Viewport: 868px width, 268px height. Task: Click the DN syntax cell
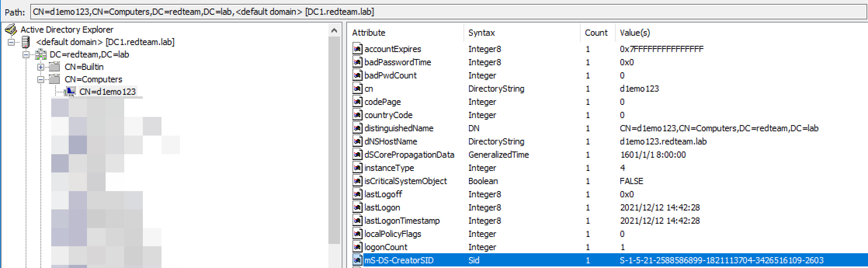pos(474,128)
